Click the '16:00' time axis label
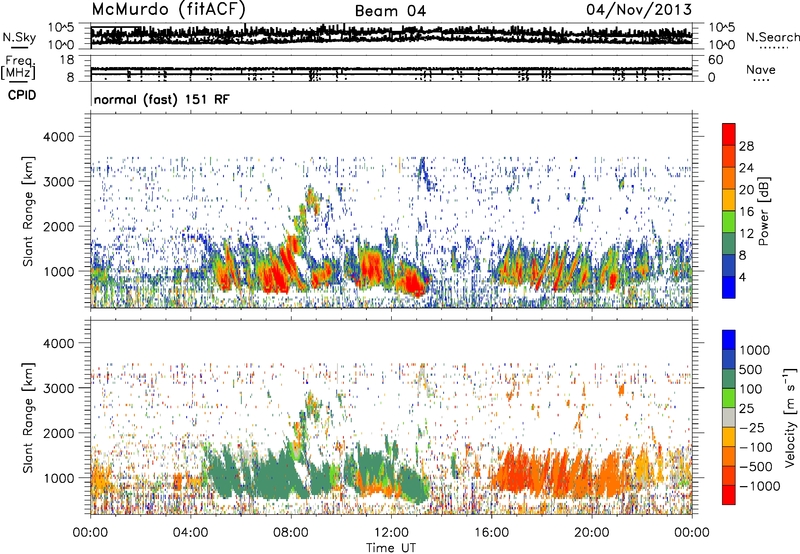This screenshot has height=554, width=800. (x=491, y=533)
